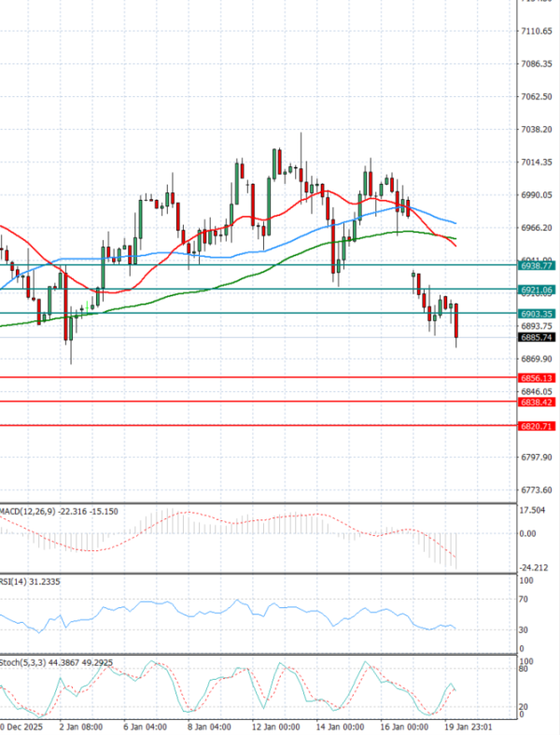The width and height of the screenshot is (560, 735).
Task: Select the 6773.60 price axis value
Action: click(x=538, y=490)
